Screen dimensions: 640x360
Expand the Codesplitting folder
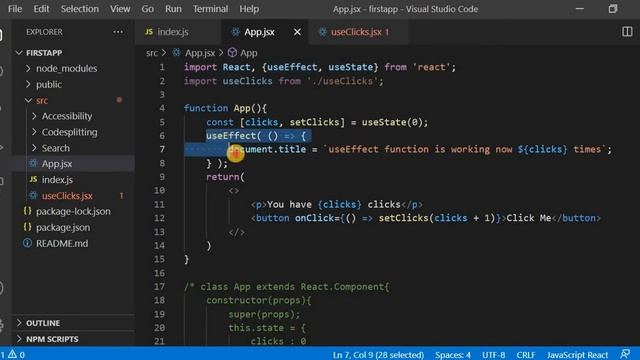(69, 132)
